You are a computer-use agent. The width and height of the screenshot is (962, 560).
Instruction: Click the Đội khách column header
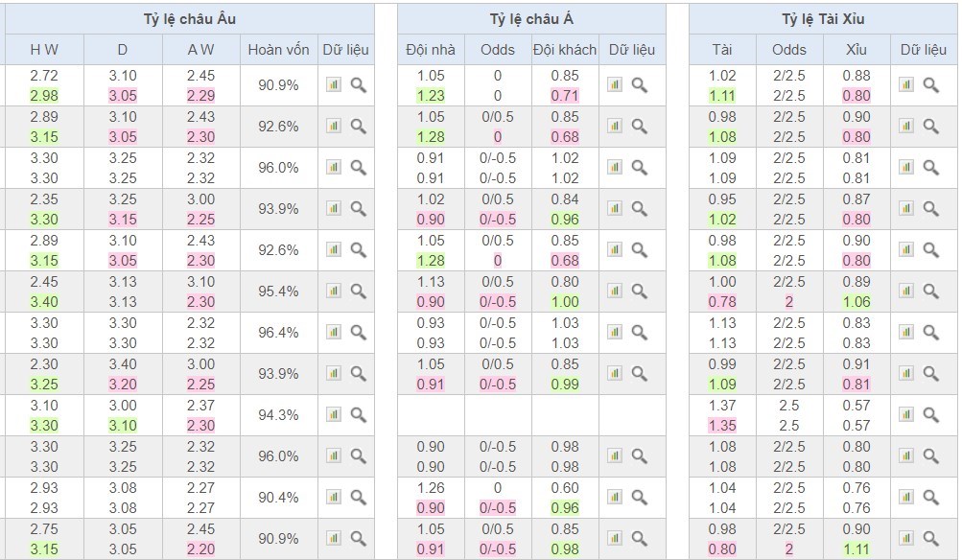click(x=565, y=50)
